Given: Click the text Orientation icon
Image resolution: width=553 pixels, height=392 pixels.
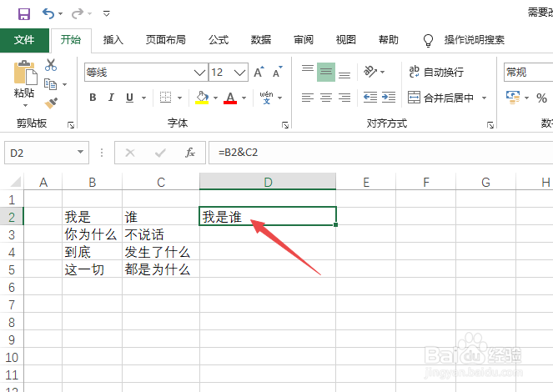Looking at the screenshot, I should click(x=370, y=72).
